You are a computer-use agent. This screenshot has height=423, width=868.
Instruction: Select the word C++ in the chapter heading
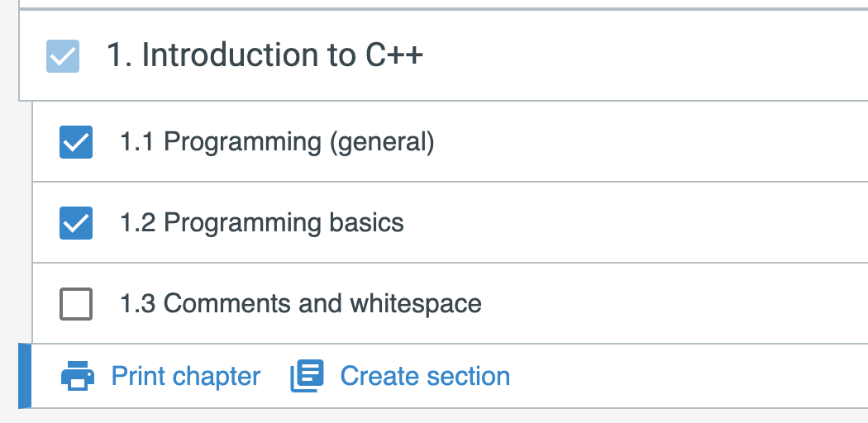click(x=394, y=55)
